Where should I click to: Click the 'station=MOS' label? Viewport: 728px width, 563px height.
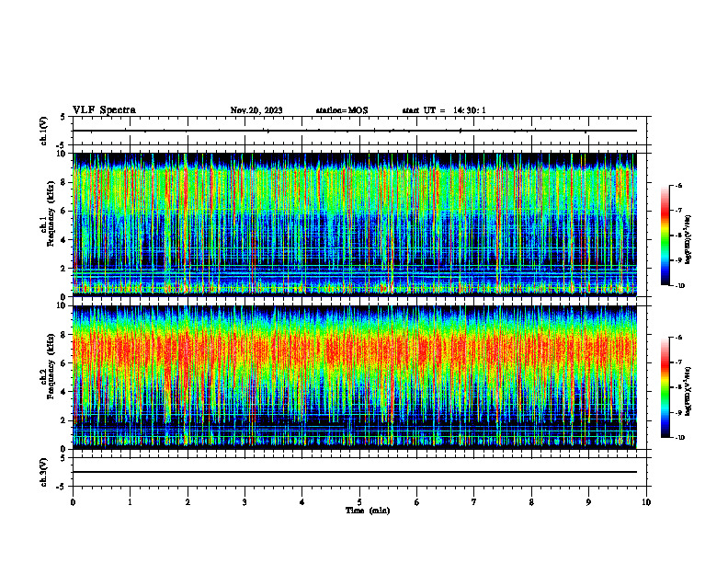342,110
